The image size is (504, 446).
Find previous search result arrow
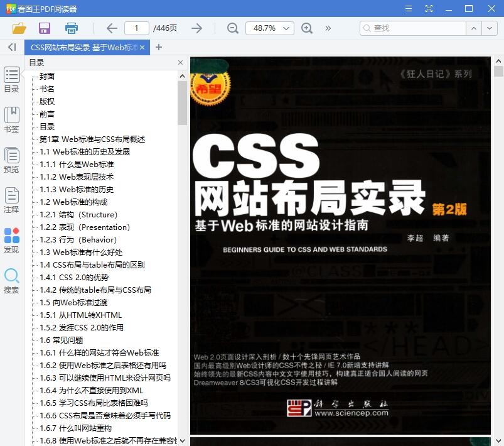click(x=474, y=28)
